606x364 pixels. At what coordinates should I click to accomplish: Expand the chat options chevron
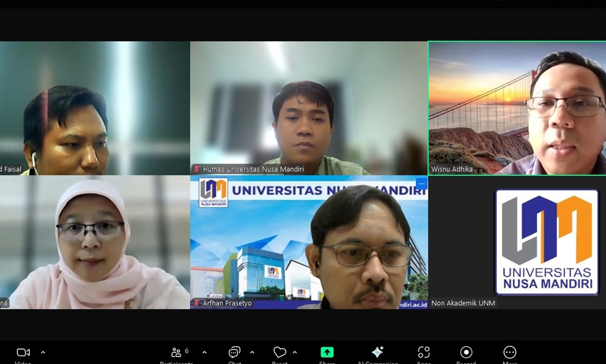(252, 352)
